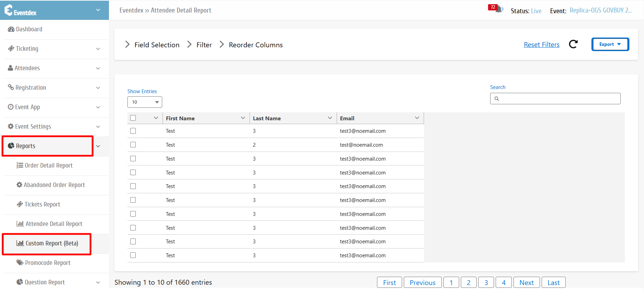Click the Reset Filters link

(541, 45)
